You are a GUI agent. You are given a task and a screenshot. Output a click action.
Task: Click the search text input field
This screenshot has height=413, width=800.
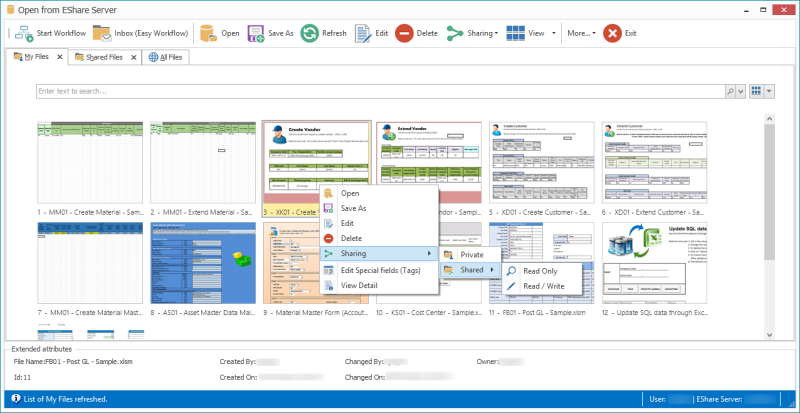(x=378, y=91)
